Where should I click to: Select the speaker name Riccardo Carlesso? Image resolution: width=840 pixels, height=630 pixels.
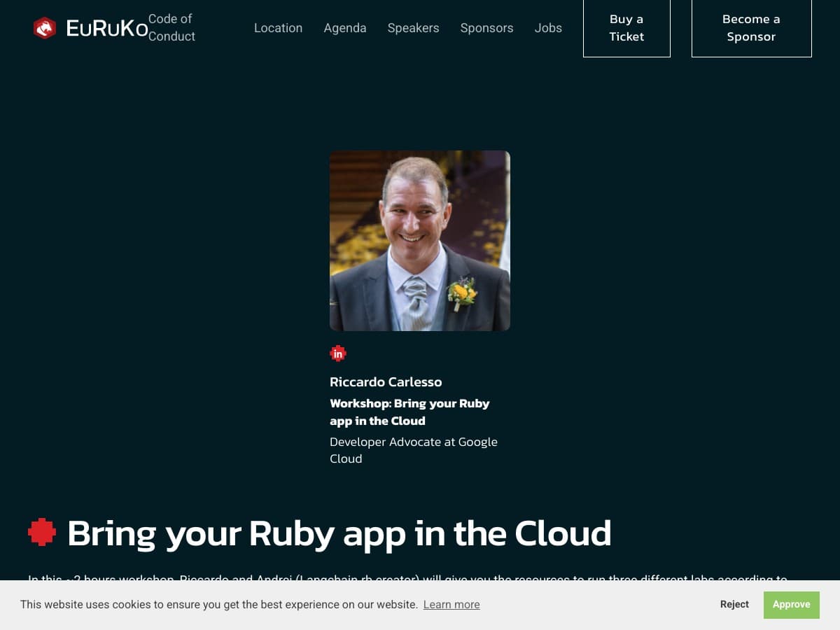coord(386,382)
